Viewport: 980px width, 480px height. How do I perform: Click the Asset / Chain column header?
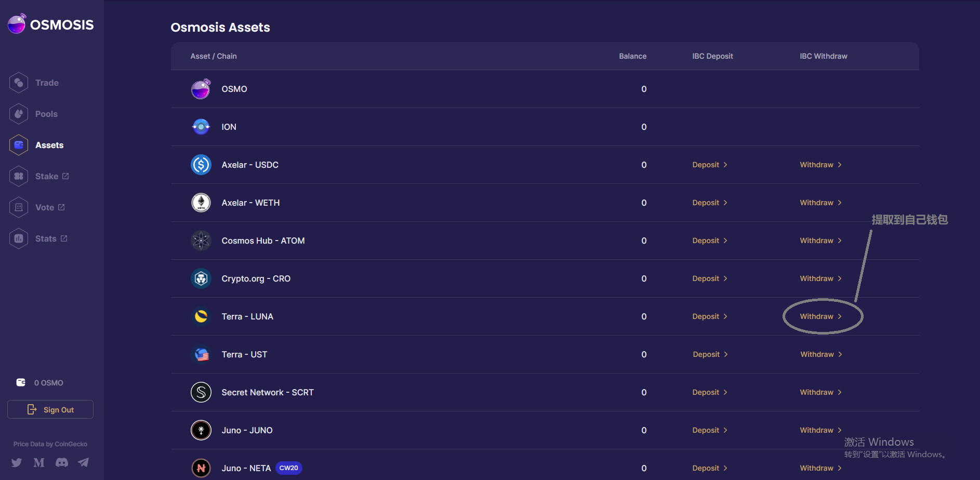tap(214, 56)
